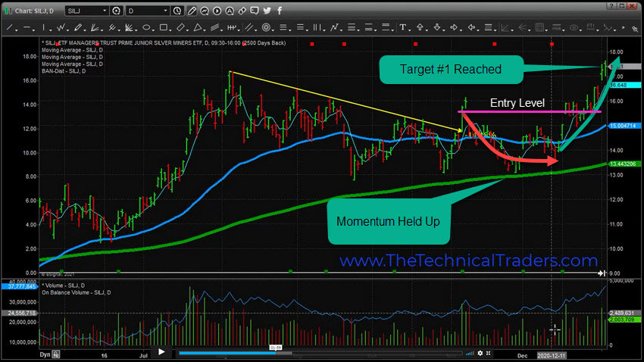Show more toolbar items chevron

pos(623,28)
